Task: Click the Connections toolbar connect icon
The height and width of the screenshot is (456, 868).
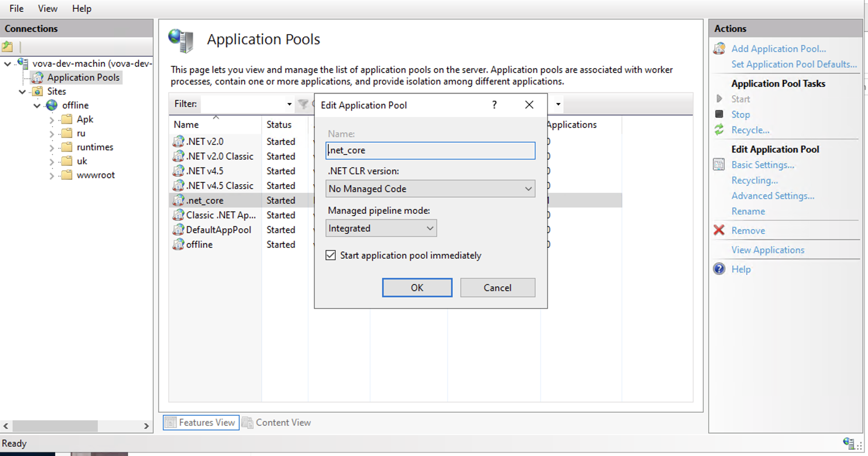Action: [8, 47]
